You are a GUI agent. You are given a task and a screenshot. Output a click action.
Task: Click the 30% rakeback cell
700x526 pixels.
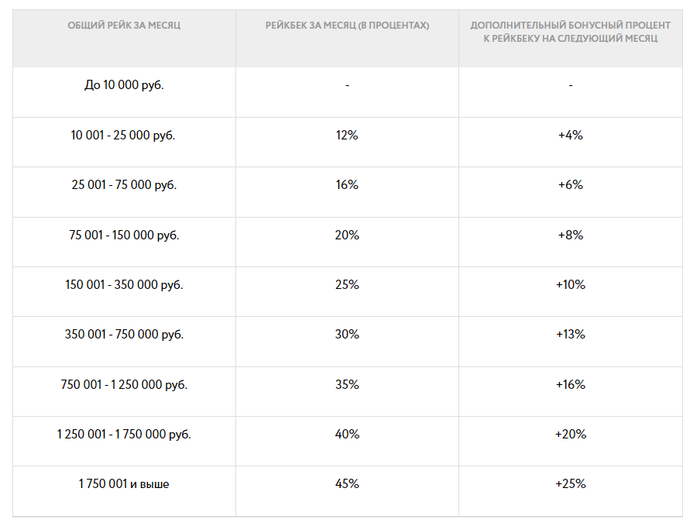(347, 334)
